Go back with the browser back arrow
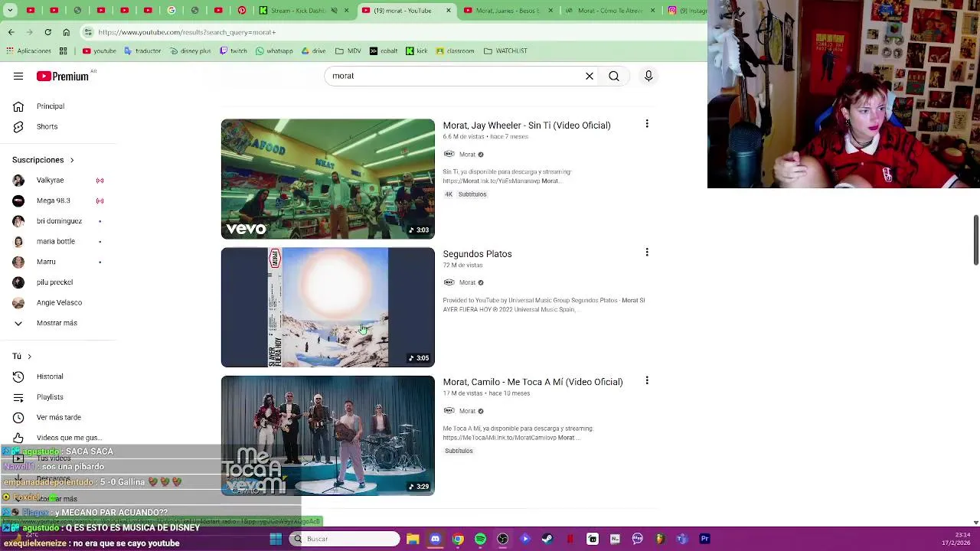 tap(11, 32)
